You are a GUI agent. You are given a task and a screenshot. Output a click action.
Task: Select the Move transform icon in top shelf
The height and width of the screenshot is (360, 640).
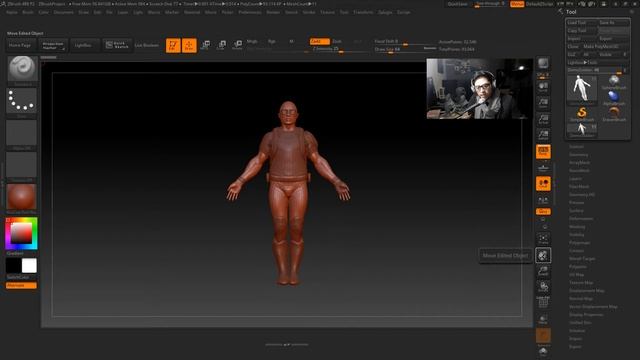[205, 45]
